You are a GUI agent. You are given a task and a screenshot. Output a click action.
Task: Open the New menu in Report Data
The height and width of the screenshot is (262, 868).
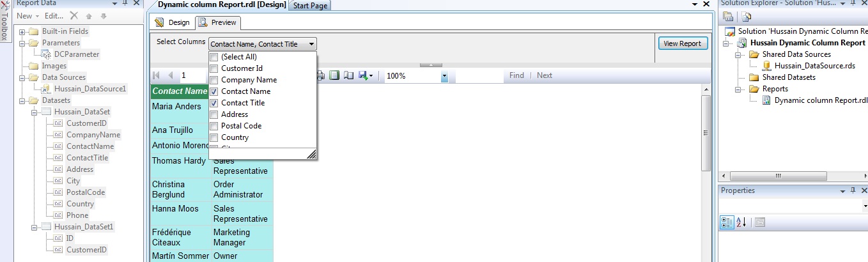click(27, 16)
